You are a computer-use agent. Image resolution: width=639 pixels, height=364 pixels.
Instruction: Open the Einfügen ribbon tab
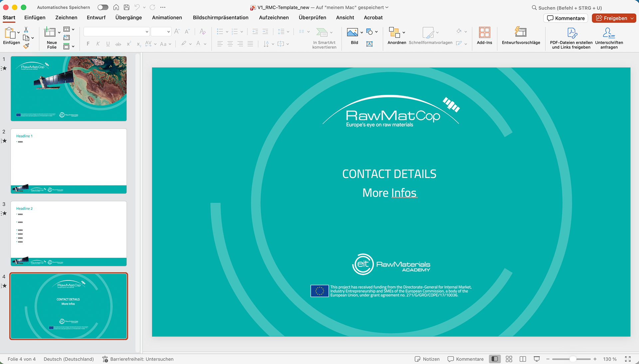click(35, 18)
